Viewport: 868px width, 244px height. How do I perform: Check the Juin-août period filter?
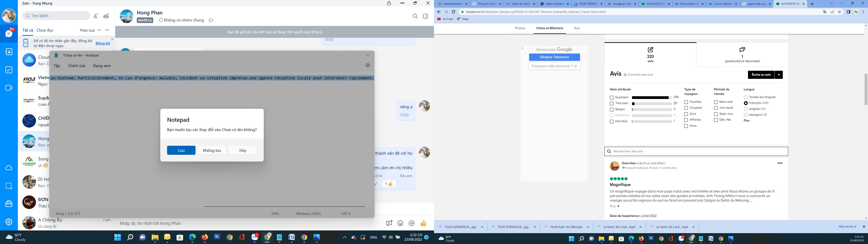716,108
